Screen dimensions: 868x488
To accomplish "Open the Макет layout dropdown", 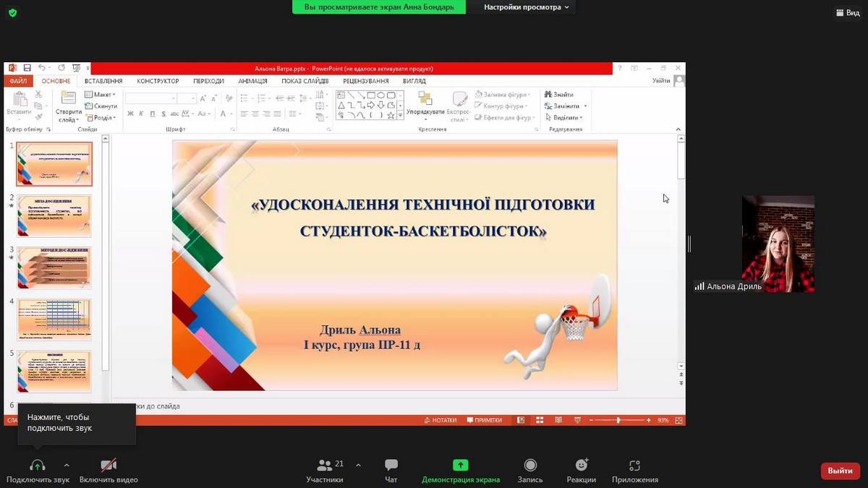I will pyautogui.click(x=100, y=95).
